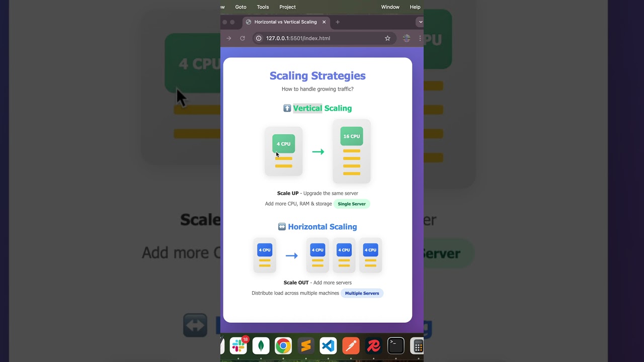
Task: Reload the page in the browser
Action: click(x=243, y=38)
